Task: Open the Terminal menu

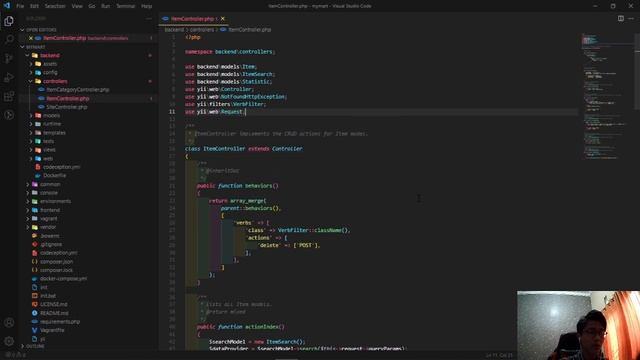Action: pos(126,6)
